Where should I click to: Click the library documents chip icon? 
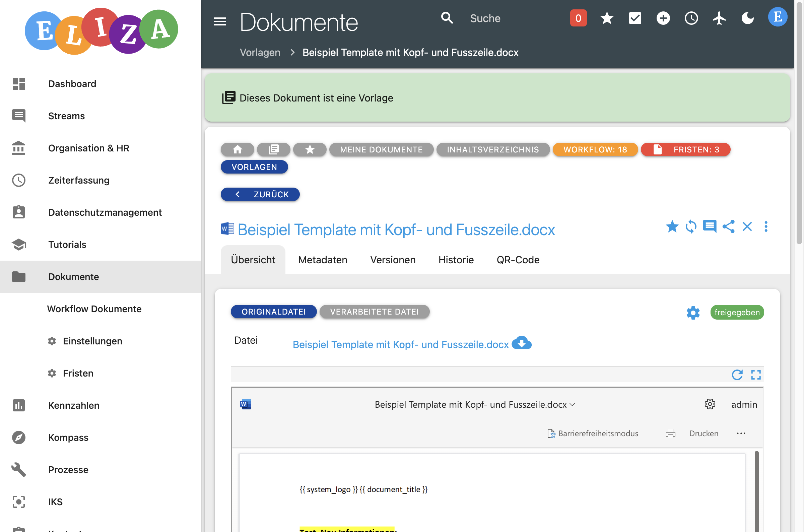273,150
